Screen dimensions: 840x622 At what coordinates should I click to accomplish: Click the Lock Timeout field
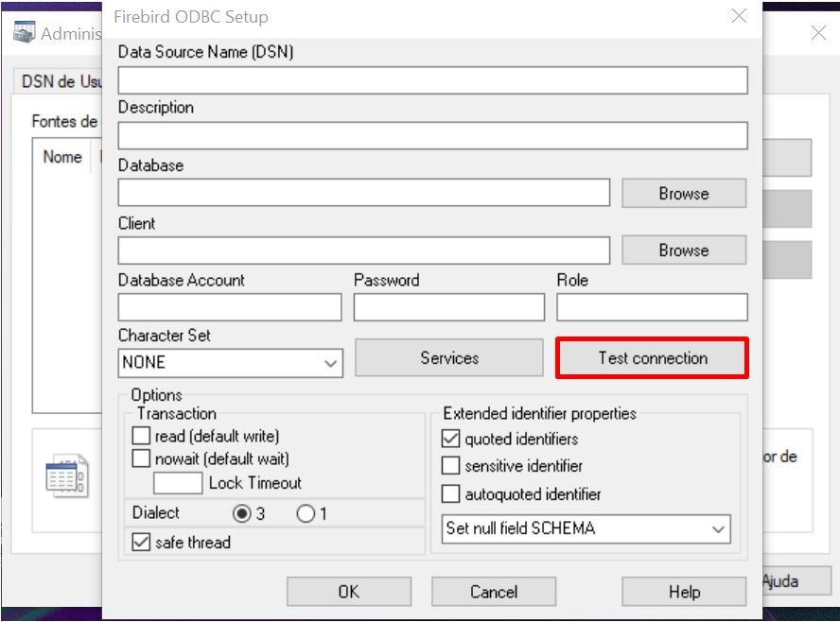point(178,483)
